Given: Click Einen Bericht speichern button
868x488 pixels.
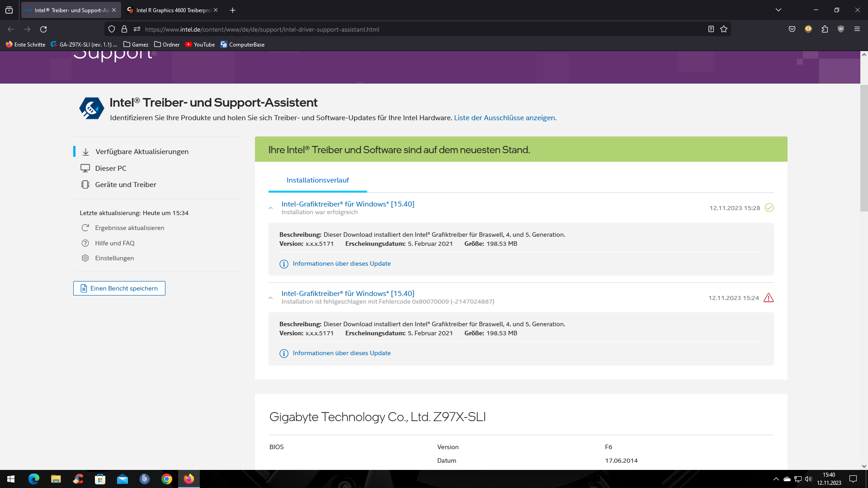Looking at the screenshot, I should [x=119, y=288].
